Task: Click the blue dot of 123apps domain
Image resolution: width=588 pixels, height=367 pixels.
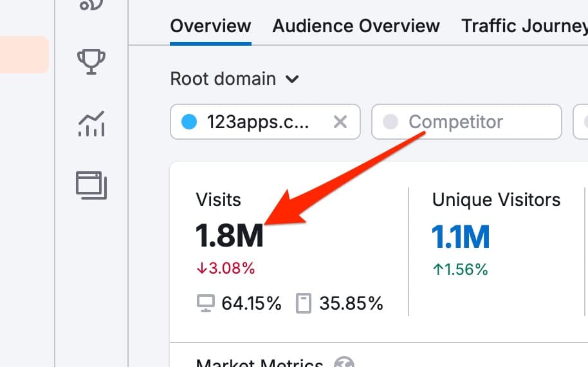Action: coord(189,122)
